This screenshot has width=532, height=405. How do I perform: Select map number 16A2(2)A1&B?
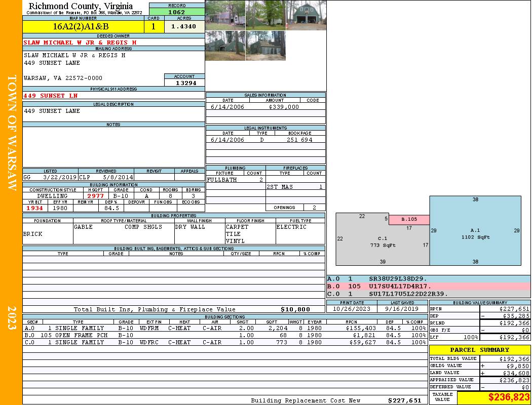pyautogui.click(x=81, y=26)
